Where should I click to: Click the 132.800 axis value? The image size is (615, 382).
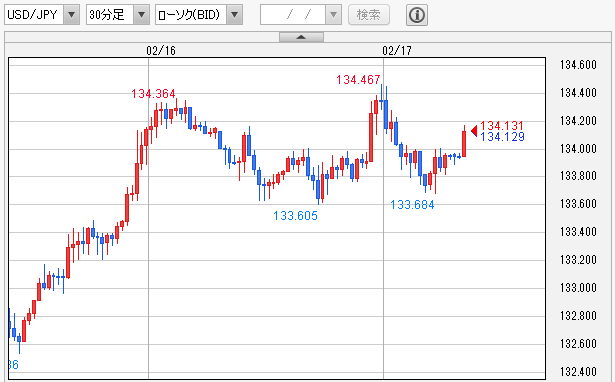578,316
